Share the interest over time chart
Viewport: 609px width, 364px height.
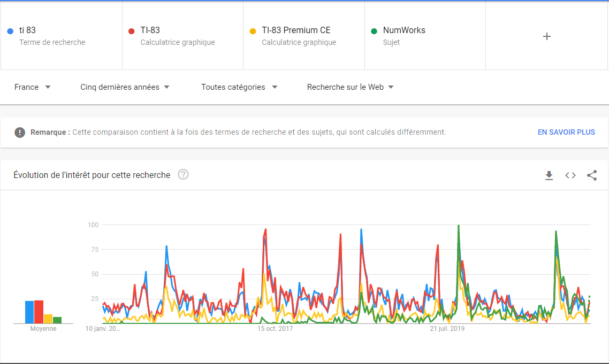click(x=592, y=175)
